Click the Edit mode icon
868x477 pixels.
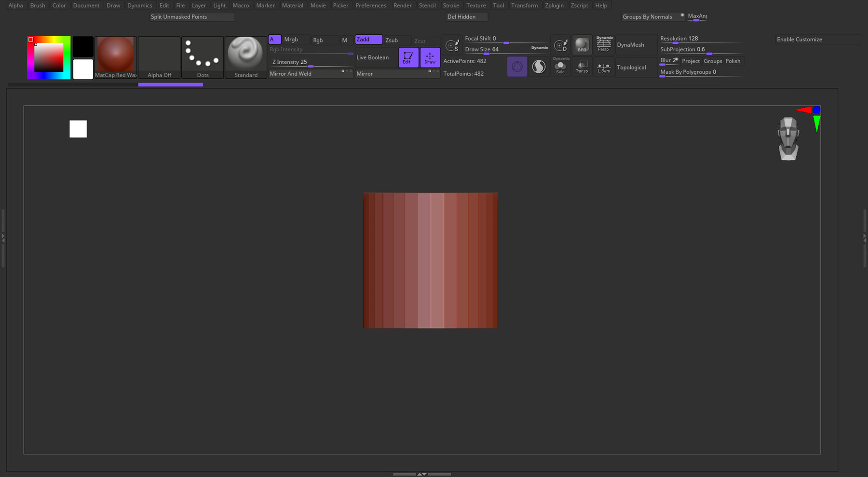pyautogui.click(x=408, y=57)
